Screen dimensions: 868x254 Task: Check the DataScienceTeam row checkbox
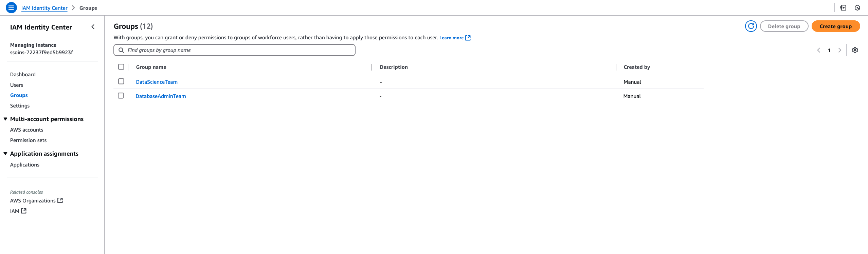click(x=121, y=81)
